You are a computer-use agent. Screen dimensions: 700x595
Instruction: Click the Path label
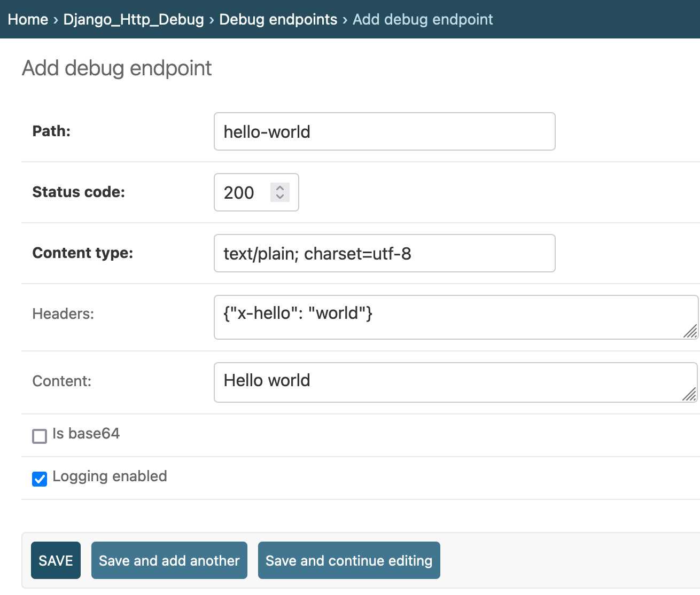tap(51, 131)
